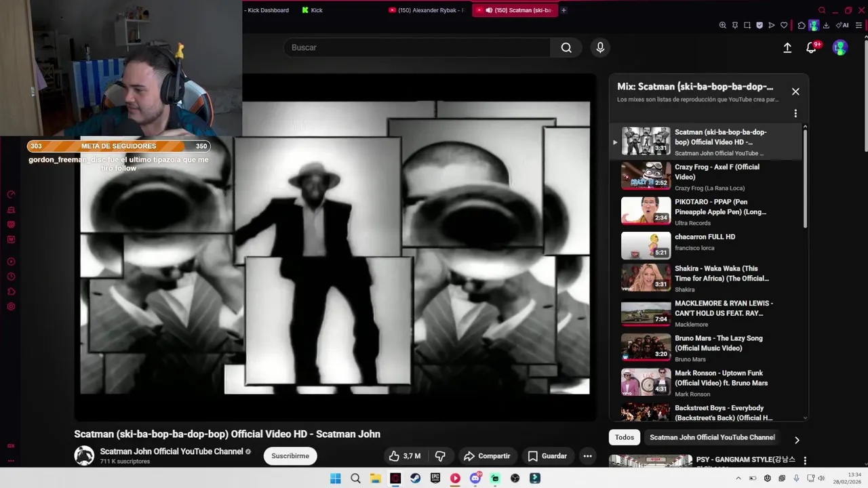The image size is (868, 488).
Task: Open OBS Studio from the taskbar
Action: (x=515, y=478)
